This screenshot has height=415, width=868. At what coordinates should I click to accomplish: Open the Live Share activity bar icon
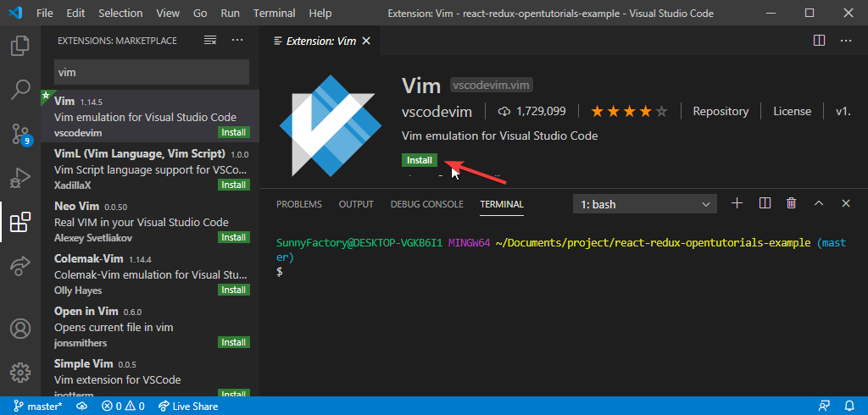coord(20,267)
